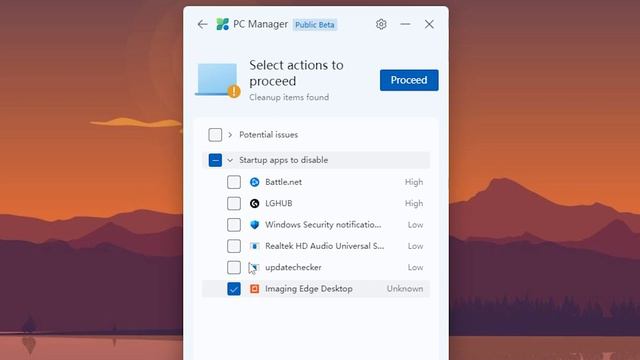This screenshot has height=360, width=640.
Task: Check the LGHUB checkbox
Action: [x=234, y=203]
